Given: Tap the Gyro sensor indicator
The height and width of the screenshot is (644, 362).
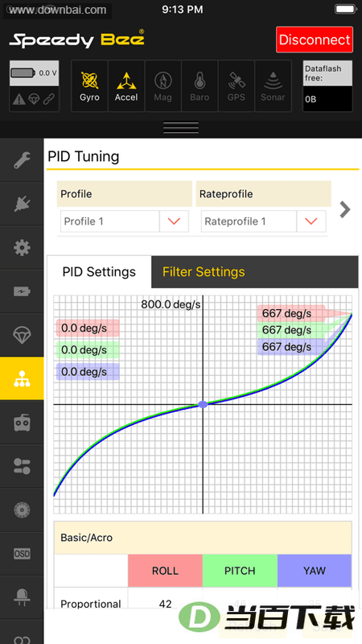Looking at the screenshot, I should point(89,86).
